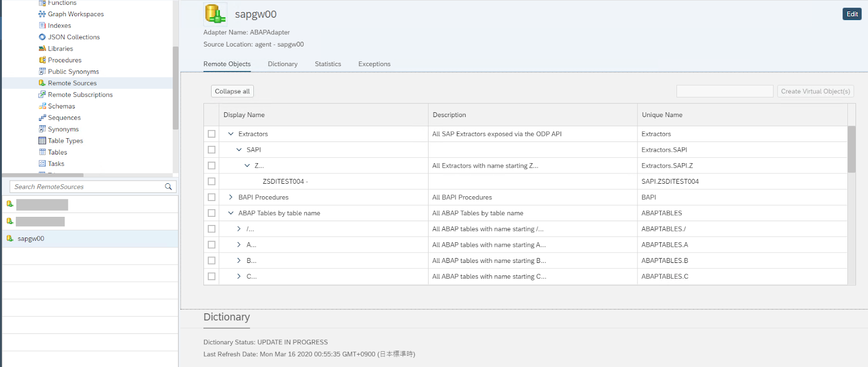
Task: Click the Sequences icon in tree
Action: 42,118
